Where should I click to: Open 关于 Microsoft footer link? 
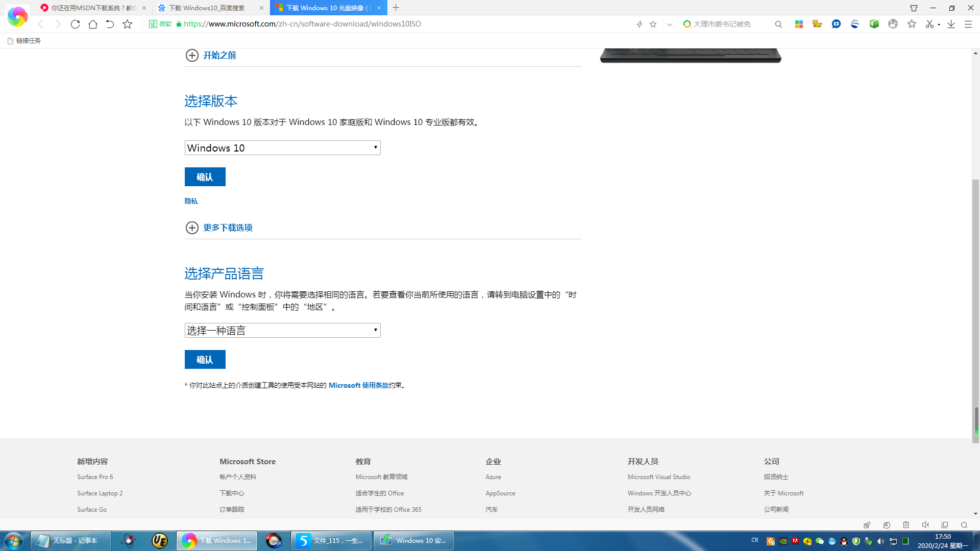pyautogui.click(x=783, y=493)
